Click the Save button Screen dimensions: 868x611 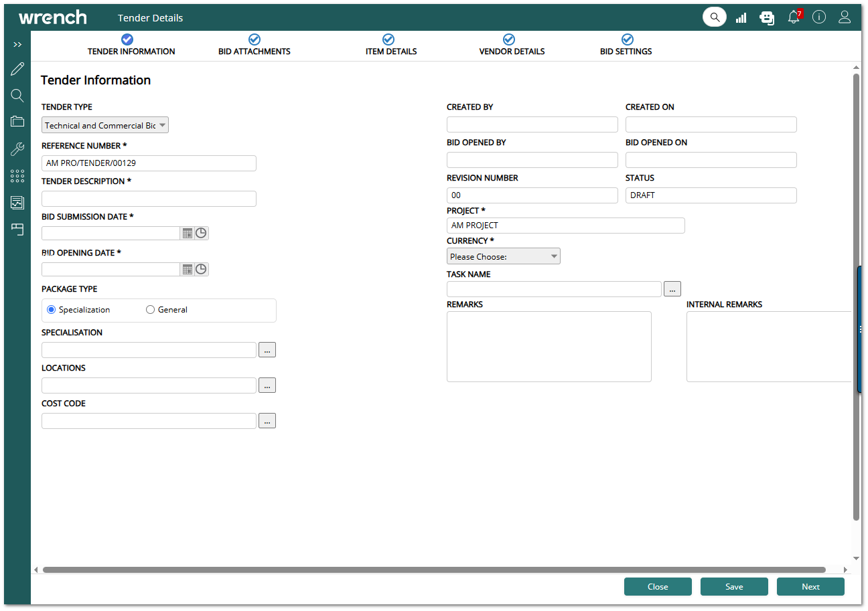(x=734, y=587)
